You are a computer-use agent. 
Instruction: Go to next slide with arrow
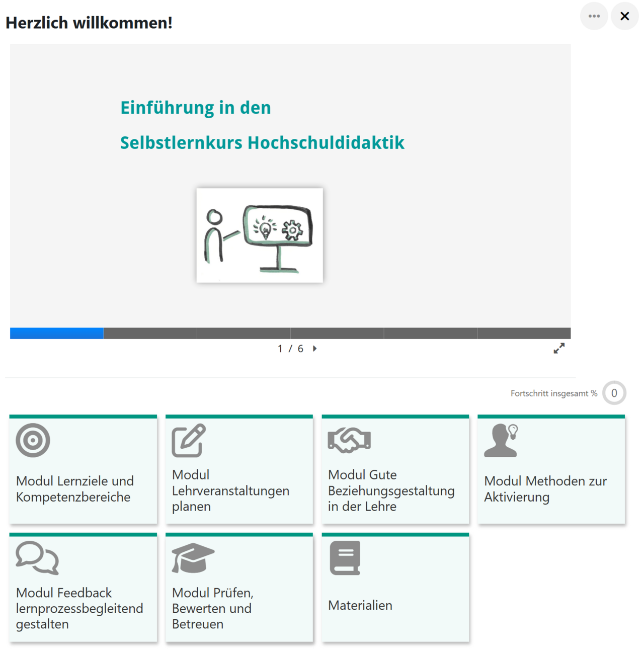pyautogui.click(x=315, y=349)
